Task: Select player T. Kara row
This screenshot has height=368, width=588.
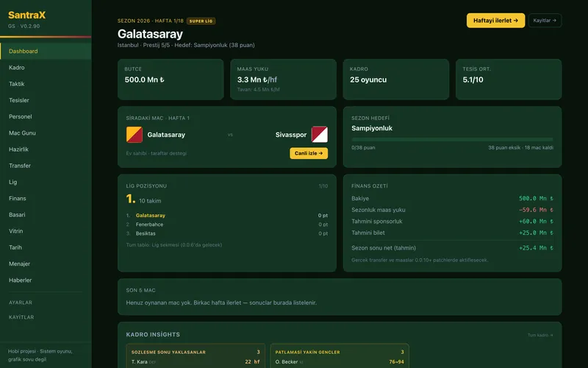Action: pos(196,361)
